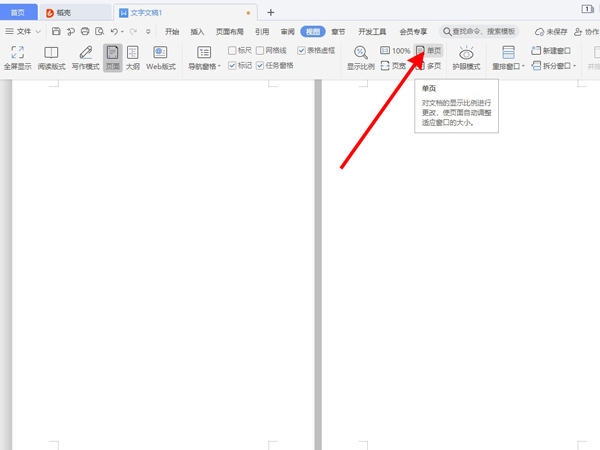Switch to 阅读版式 reading layout
This screenshot has width=600, height=450.
tap(51, 57)
